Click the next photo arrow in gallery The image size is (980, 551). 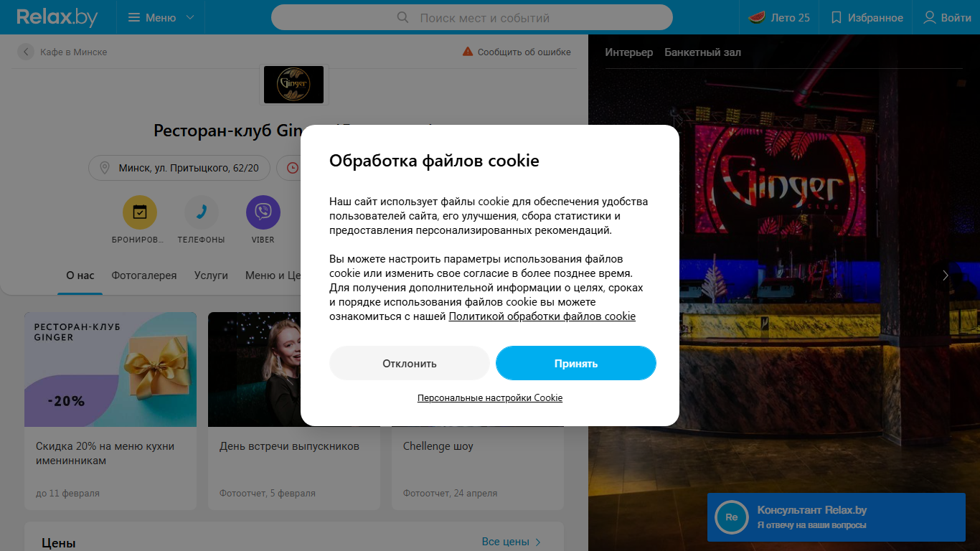946,275
